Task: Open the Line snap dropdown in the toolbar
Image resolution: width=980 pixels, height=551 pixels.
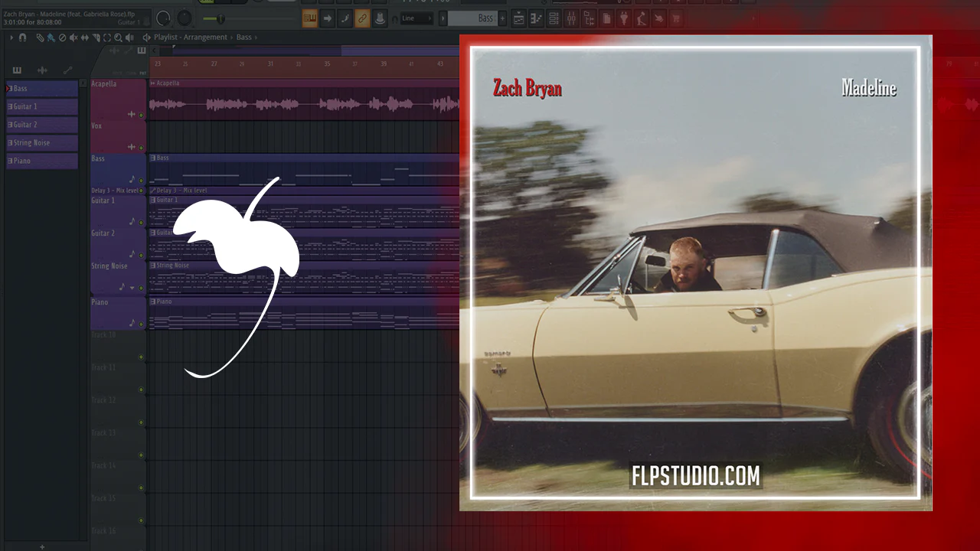Action: coord(416,18)
